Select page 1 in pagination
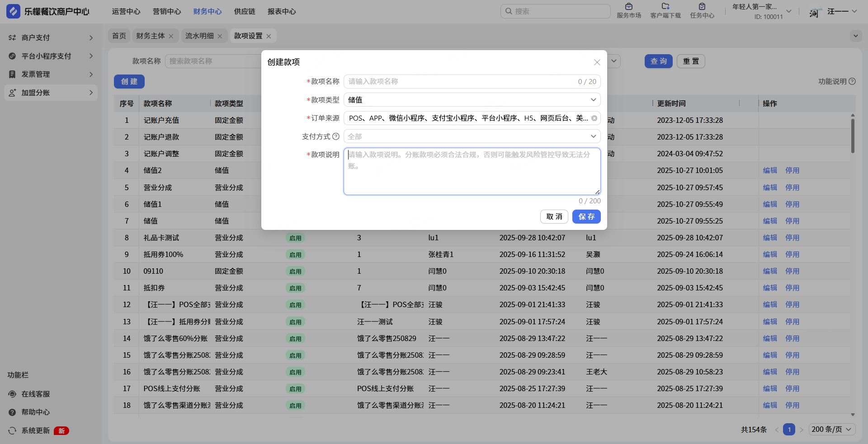This screenshot has height=444, width=868. click(x=789, y=430)
